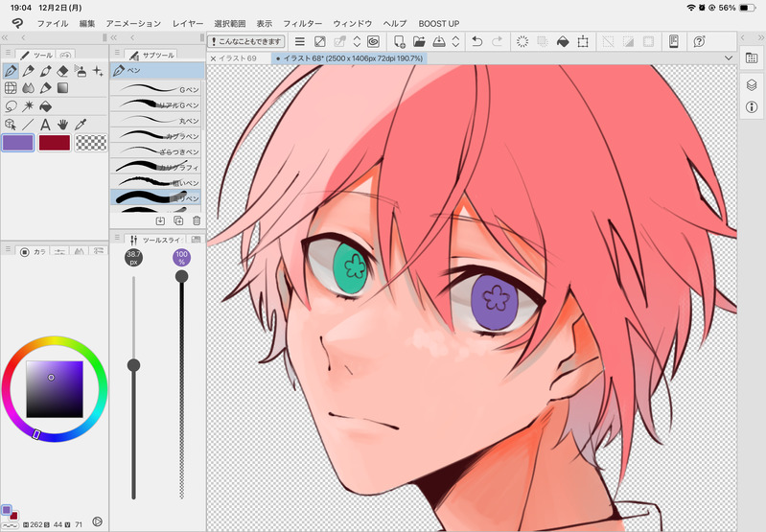Select the Lasso selection tool
This screenshot has width=766, height=532.
coord(11,106)
